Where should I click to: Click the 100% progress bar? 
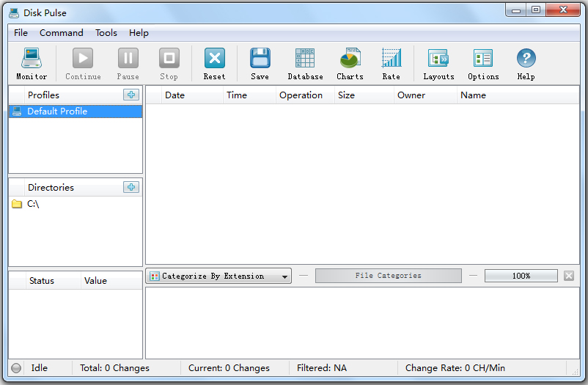(521, 276)
